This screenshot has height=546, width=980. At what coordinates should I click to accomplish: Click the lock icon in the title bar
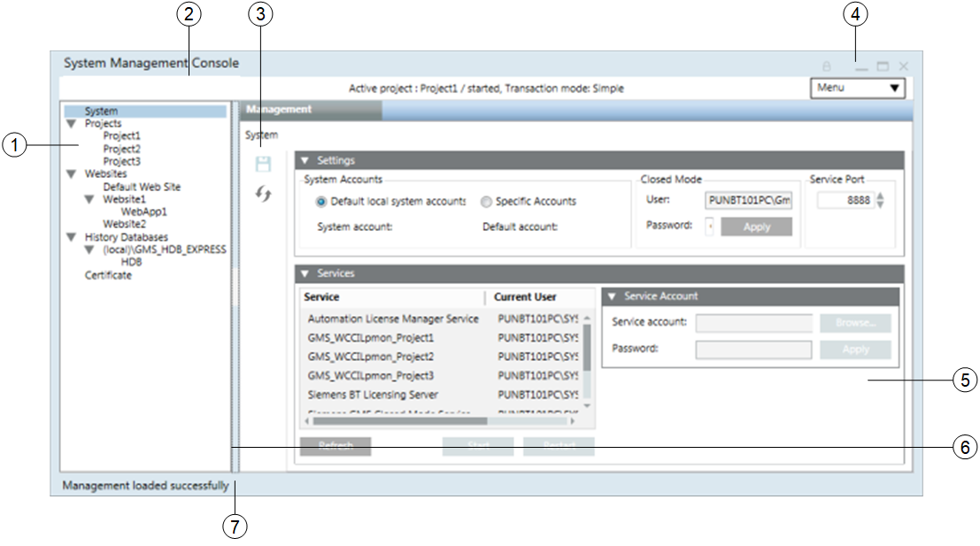pyautogui.click(x=827, y=64)
